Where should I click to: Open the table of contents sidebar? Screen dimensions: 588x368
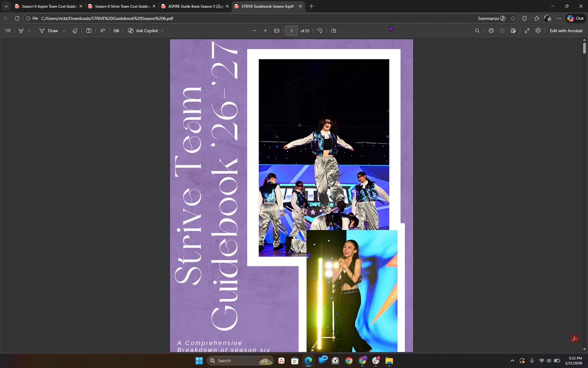coord(8,31)
